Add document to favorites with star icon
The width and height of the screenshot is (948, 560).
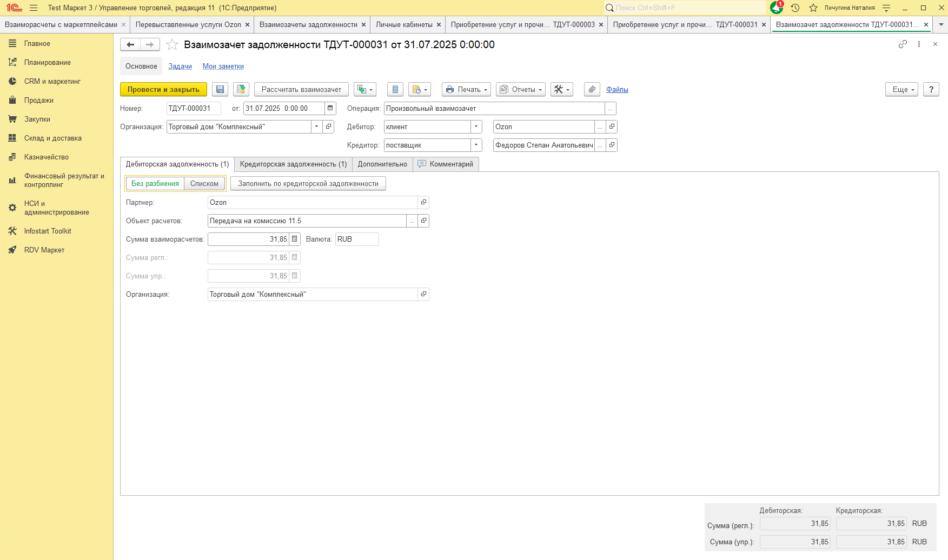(x=172, y=45)
